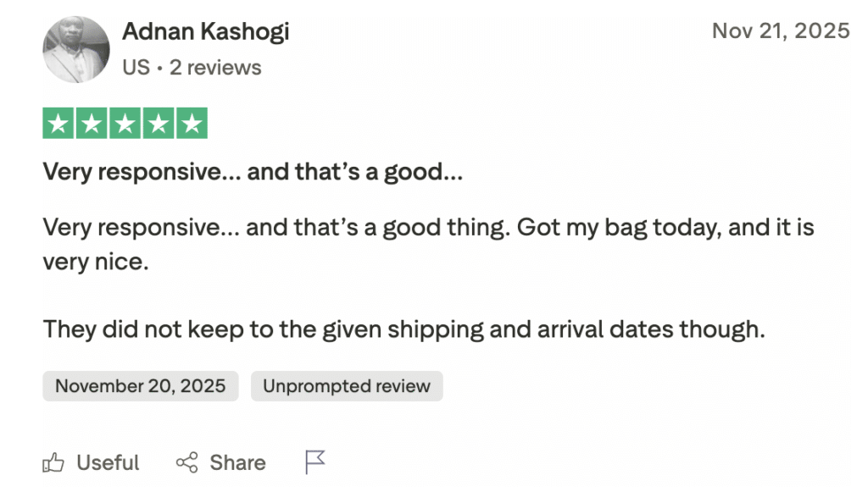Click the shipping and arrival dates sentence

tap(403, 329)
